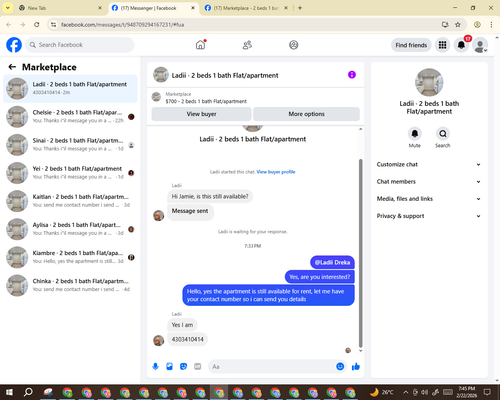
Task: Reload the page
Action: click(x=37, y=24)
